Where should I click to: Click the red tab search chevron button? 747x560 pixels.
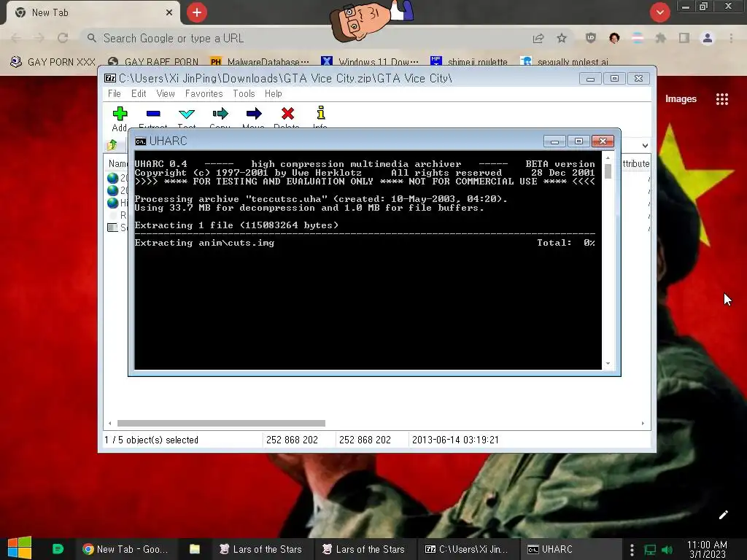[659, 12]
